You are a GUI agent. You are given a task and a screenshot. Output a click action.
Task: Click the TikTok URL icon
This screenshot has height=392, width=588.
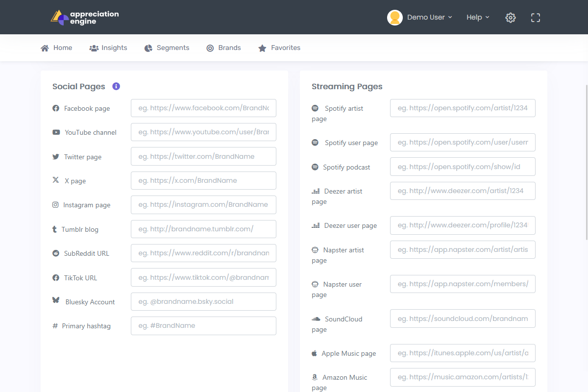56,278
